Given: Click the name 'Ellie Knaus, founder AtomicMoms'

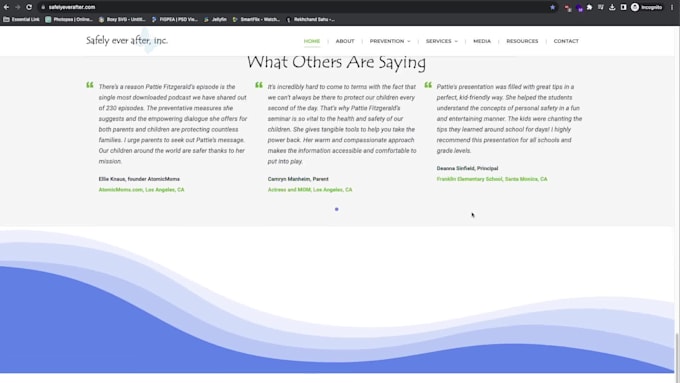Looking at the screenshot, I should pos(139,179).
